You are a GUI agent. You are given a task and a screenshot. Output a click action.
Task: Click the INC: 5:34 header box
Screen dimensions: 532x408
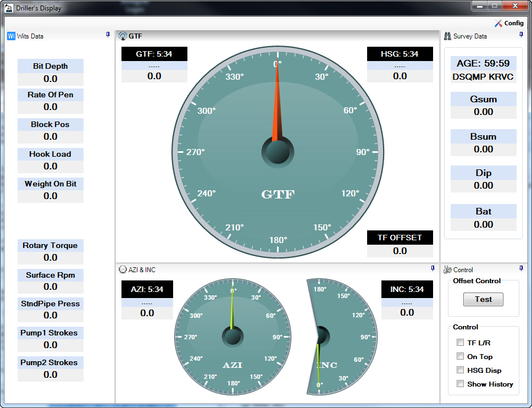click(407, 289)
